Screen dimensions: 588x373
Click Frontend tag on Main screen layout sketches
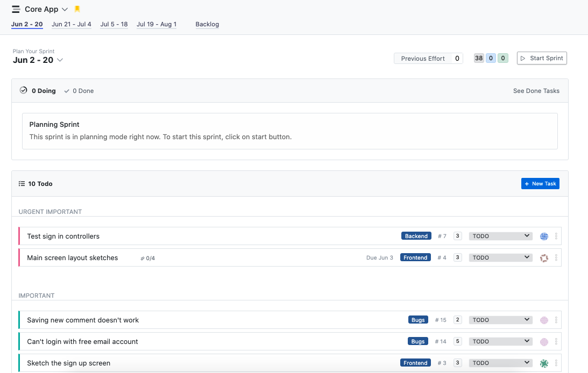[415, 257]
